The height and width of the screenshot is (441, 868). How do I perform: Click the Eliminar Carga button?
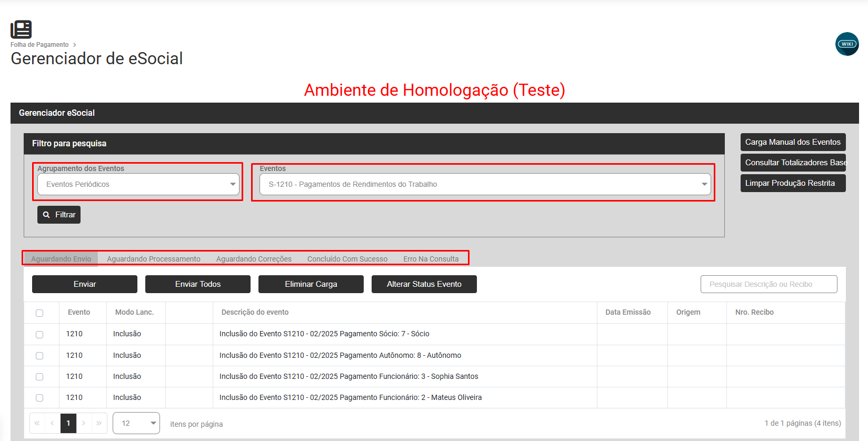pos(311,284)
